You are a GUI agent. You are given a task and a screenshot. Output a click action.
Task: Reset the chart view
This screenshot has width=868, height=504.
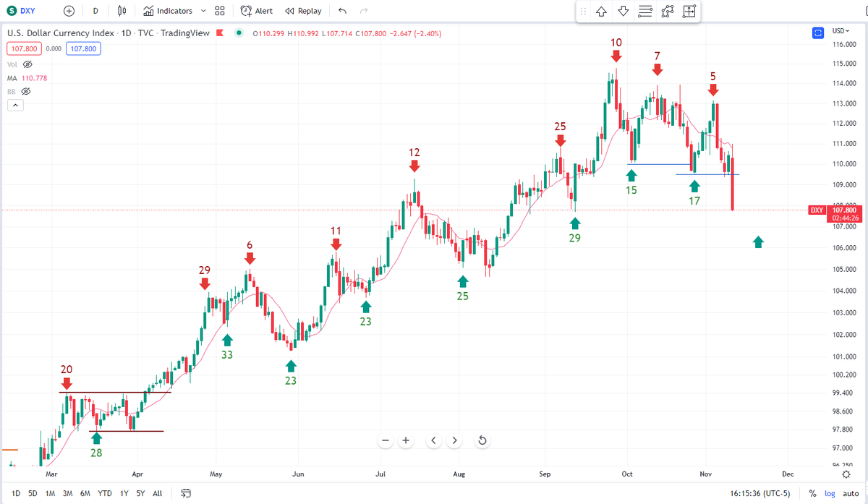[482, 440]
